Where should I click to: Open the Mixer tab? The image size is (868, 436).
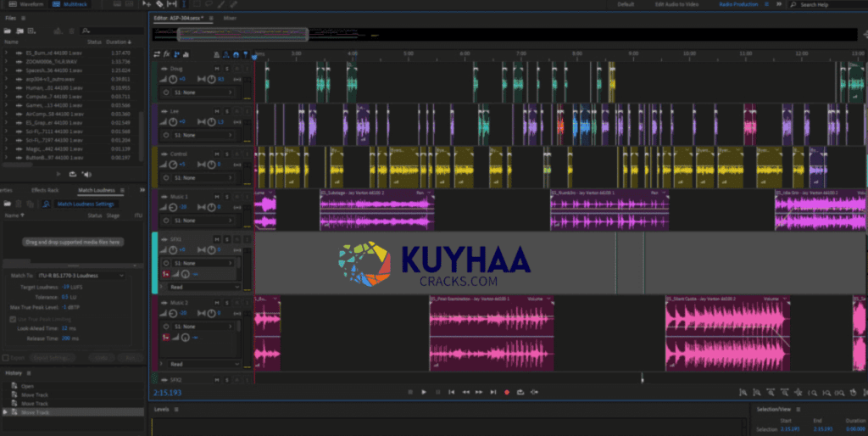pyautogui.click(x=230, y=19)
